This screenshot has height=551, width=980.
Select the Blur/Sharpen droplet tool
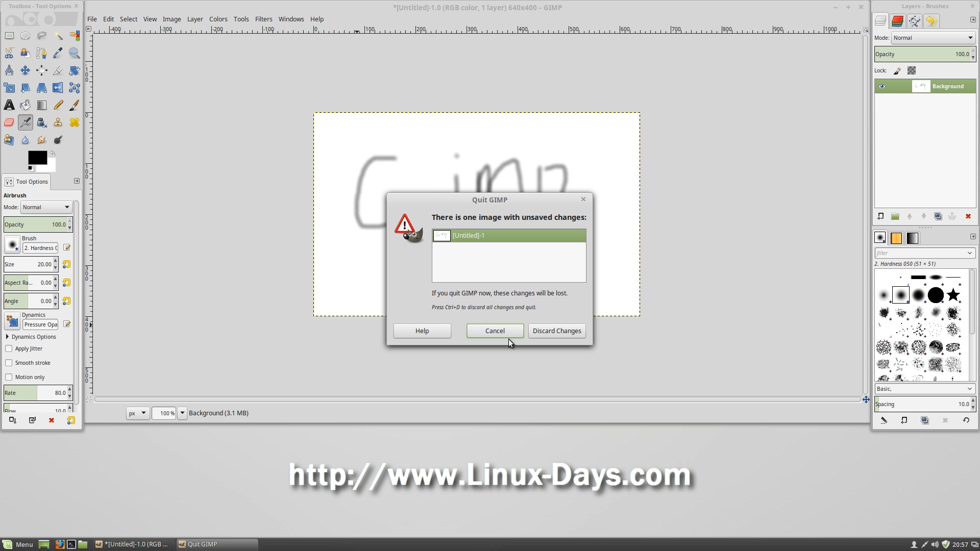point(25,140)
